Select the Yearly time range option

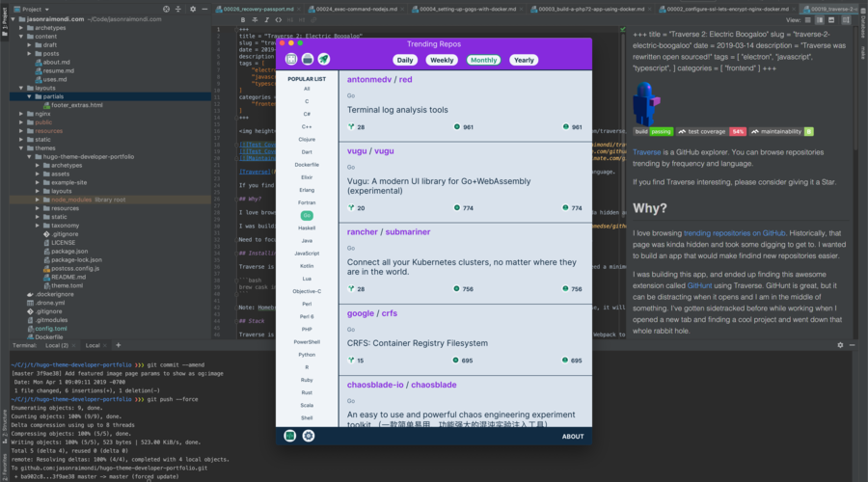(x=524, y=60)
